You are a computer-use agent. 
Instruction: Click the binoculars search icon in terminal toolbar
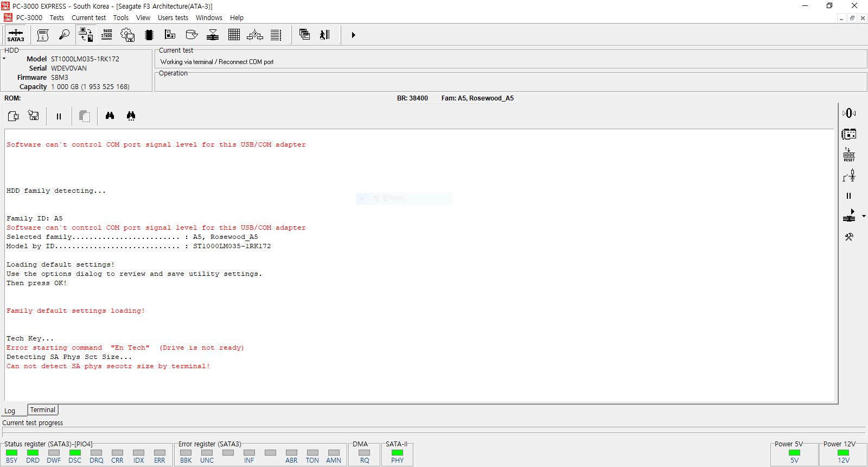110,116
